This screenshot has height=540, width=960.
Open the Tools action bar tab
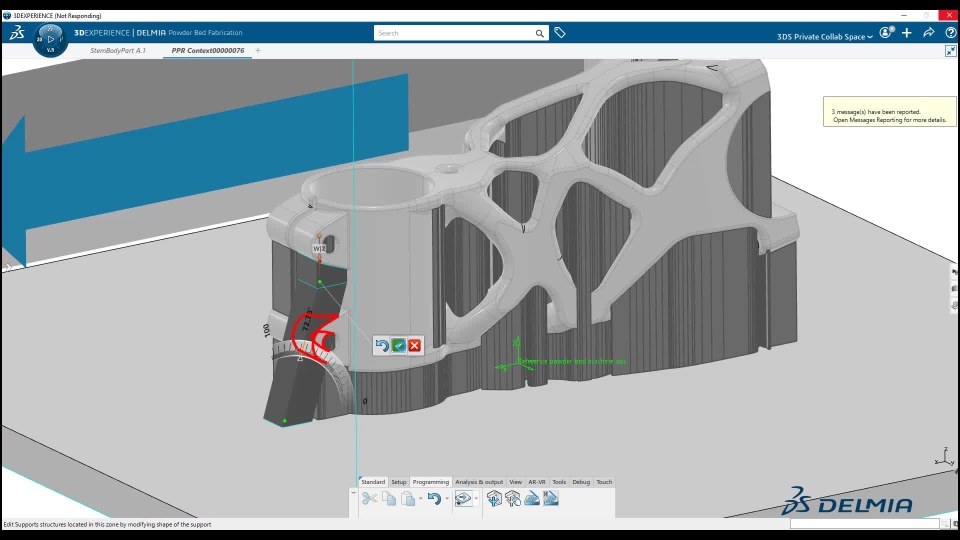tap(559, 482)
